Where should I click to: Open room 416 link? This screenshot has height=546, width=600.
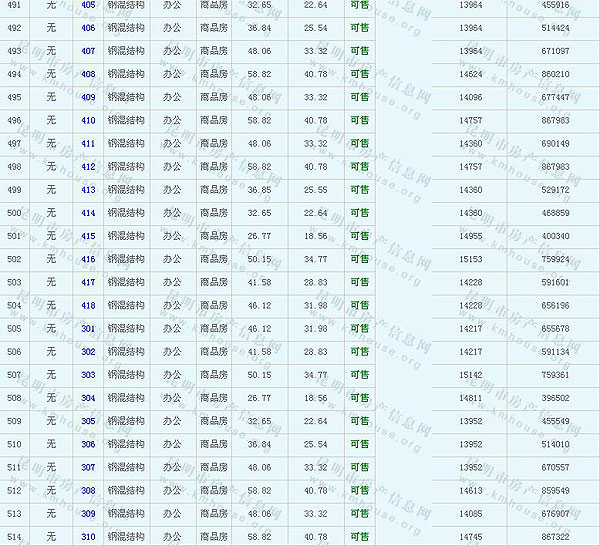(x=88, y=259)
